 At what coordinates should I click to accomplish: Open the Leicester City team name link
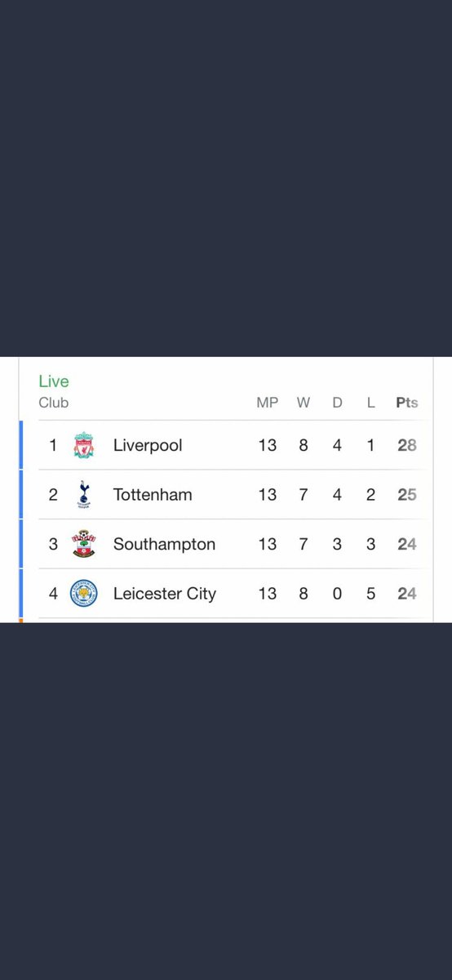[x=165, y=595]
